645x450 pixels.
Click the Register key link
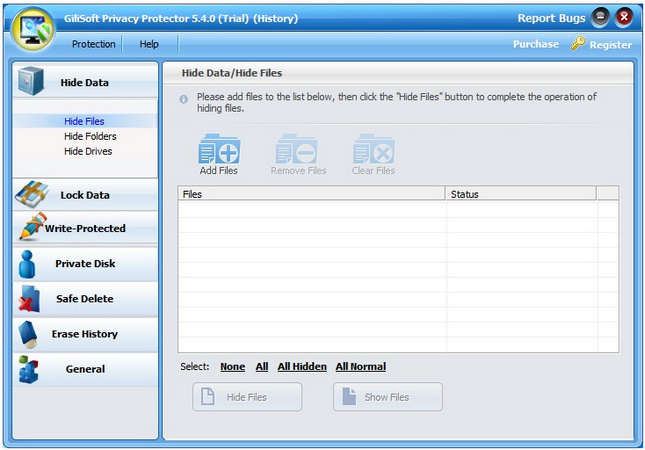tap(601, 44)
